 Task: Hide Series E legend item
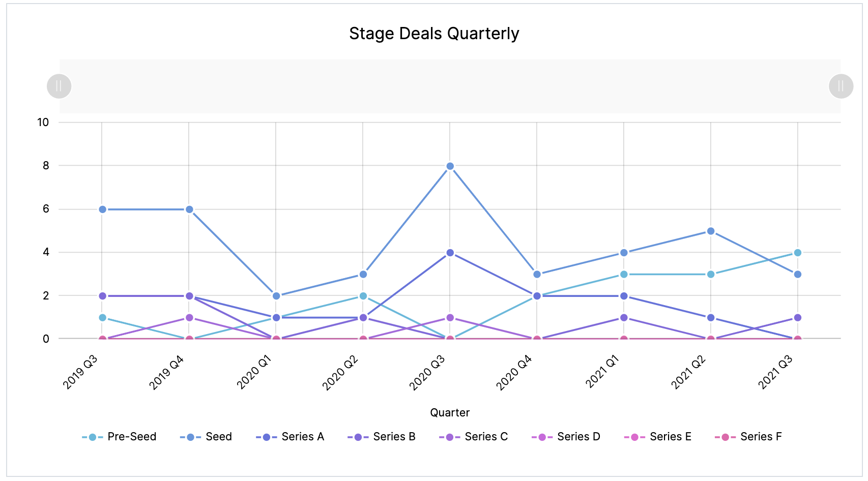click(x=658, y=437)
